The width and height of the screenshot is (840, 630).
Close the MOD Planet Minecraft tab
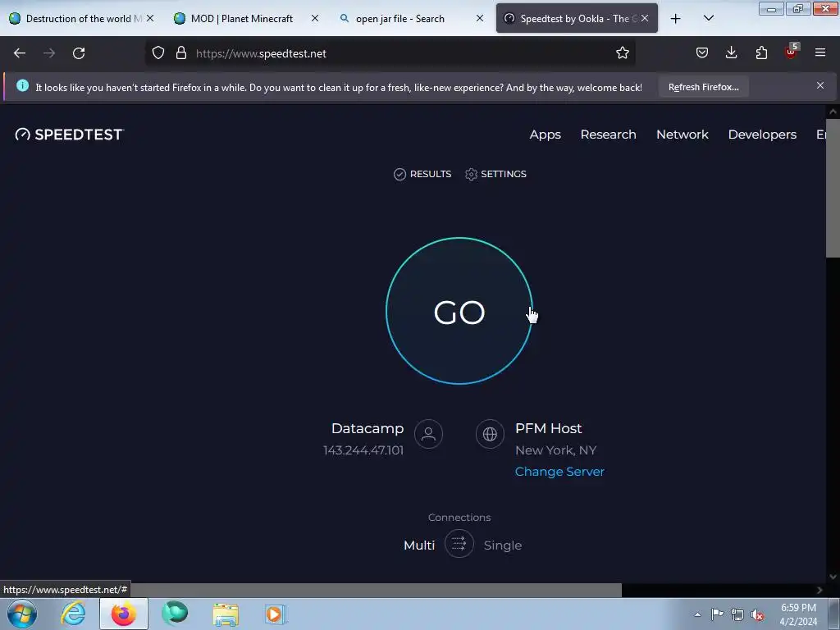(314, 18)
